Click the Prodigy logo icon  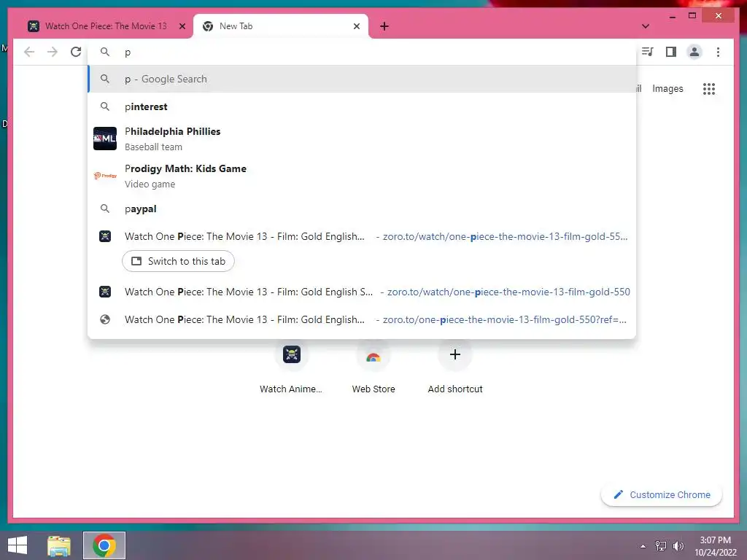(x=105, y=176)
